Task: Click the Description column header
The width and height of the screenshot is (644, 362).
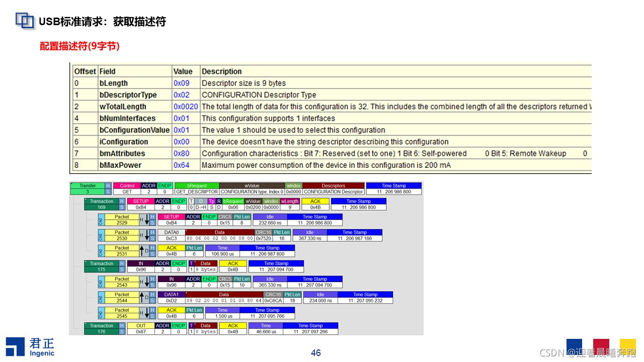Action: click(222, 71)
